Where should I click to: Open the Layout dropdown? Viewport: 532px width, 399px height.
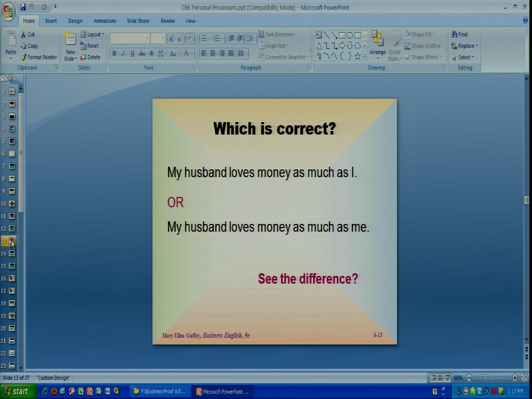92,34
